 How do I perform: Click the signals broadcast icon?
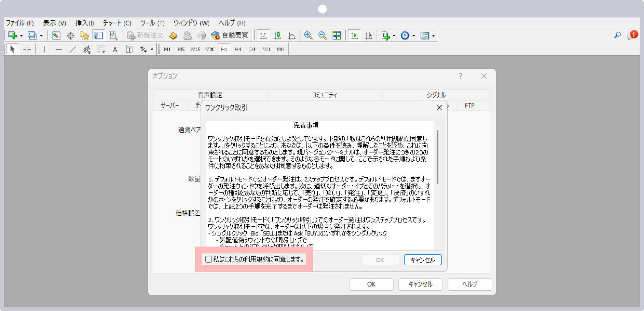coord(202,35)
